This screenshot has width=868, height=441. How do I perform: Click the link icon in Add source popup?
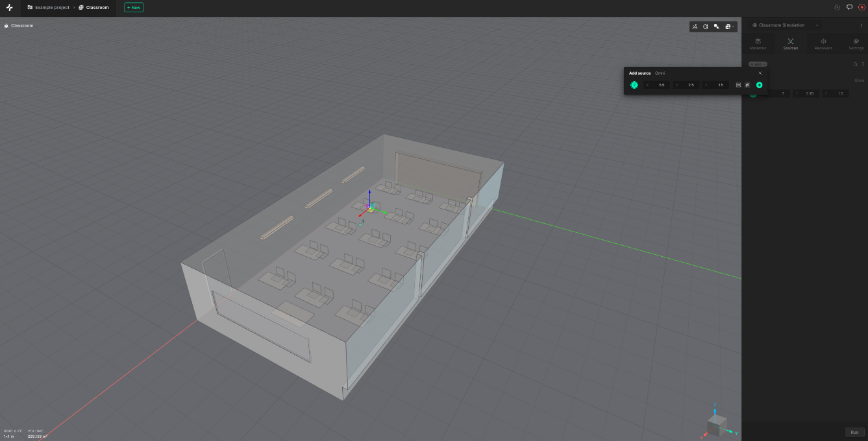click(747, 85)
